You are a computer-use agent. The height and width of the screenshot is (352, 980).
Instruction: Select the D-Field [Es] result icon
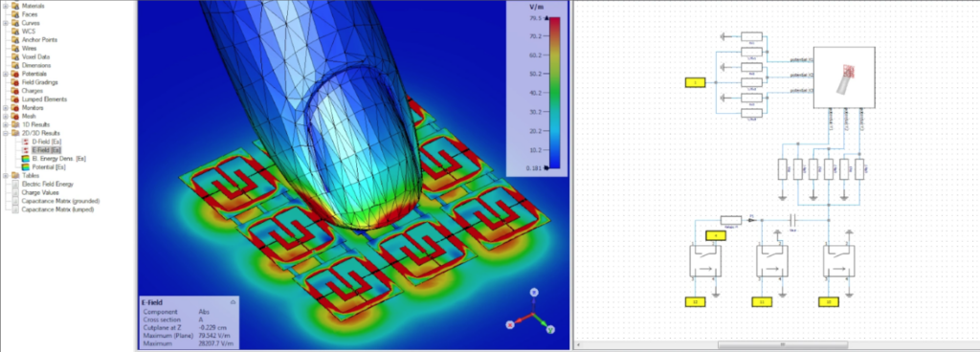25,142
